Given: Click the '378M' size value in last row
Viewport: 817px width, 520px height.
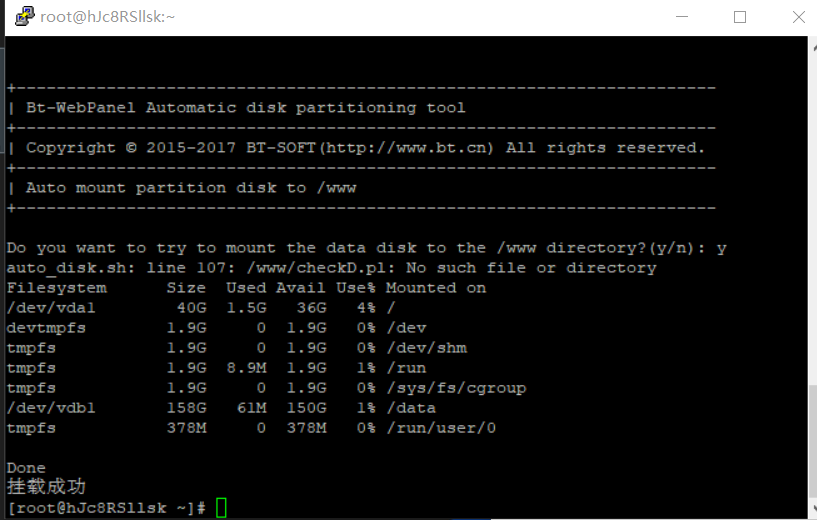Looking at the screenshot, I should coord(187,428).
